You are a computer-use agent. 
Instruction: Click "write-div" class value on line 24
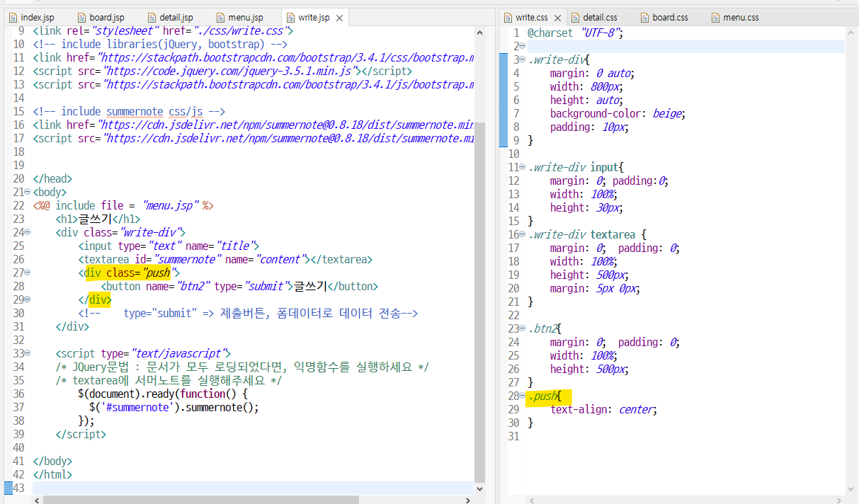point(151,232)
